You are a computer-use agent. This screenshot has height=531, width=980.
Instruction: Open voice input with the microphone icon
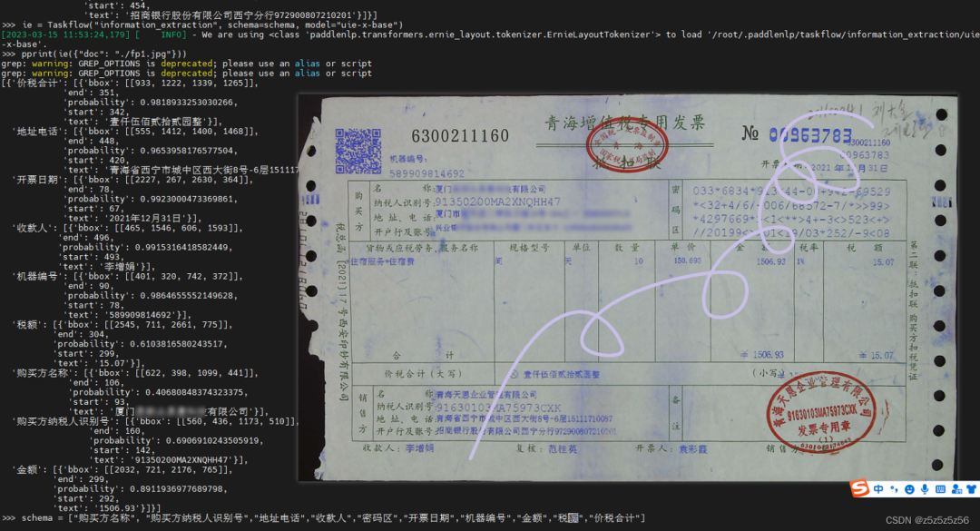tap(926, 487)
